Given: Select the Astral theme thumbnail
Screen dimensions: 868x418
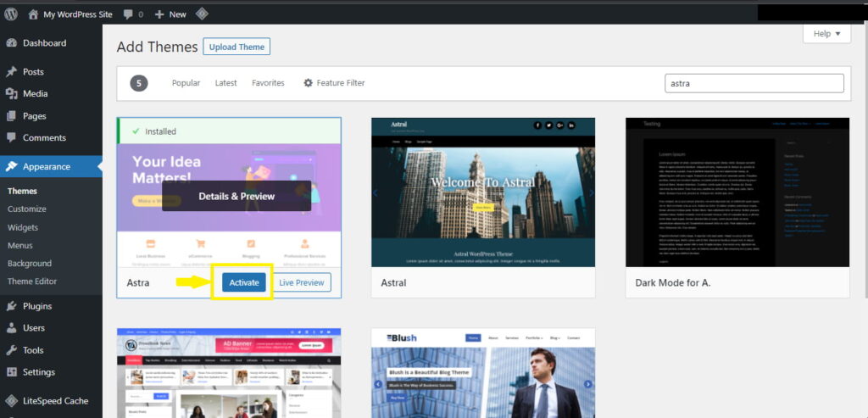Looking at the screenshot, I should pyautogui.click(x=483, y=192).
